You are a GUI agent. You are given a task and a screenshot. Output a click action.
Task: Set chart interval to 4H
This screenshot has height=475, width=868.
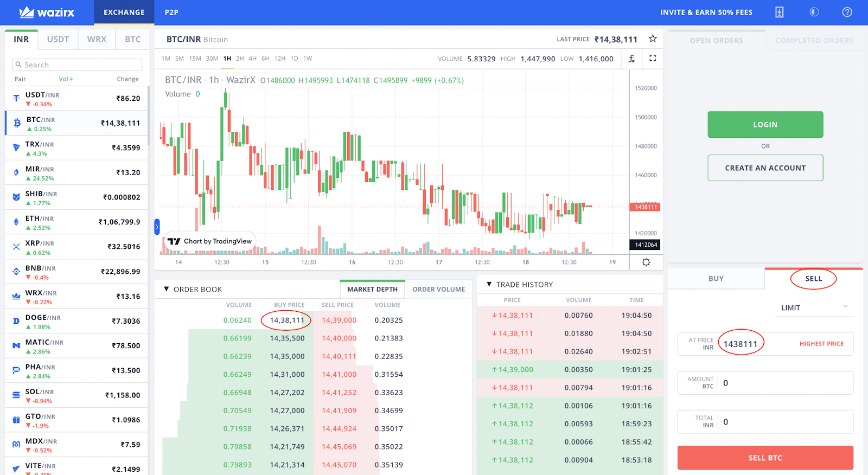(x=252, y=59)
